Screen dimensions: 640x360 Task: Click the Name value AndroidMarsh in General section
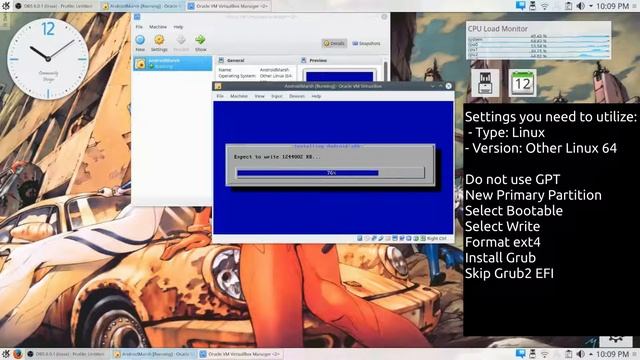coord(274,70)
